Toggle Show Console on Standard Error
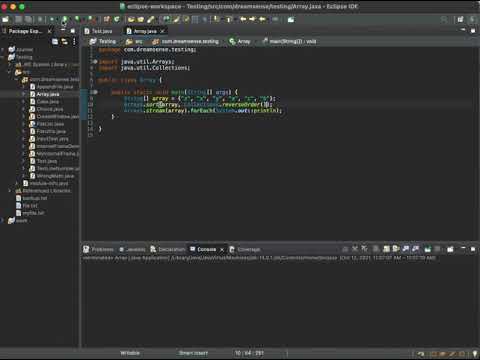The image size is (480, 360). coord(415,249)
